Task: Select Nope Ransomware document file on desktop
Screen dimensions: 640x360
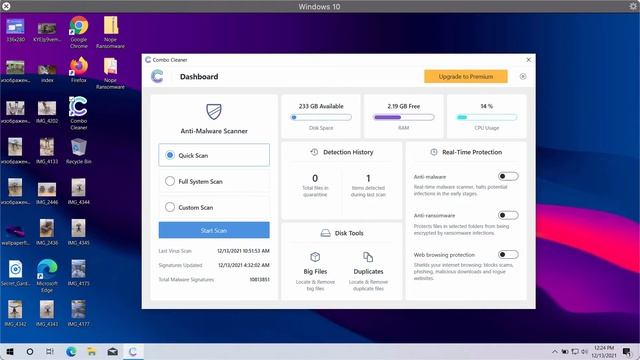Action: (x=110, y=73)
